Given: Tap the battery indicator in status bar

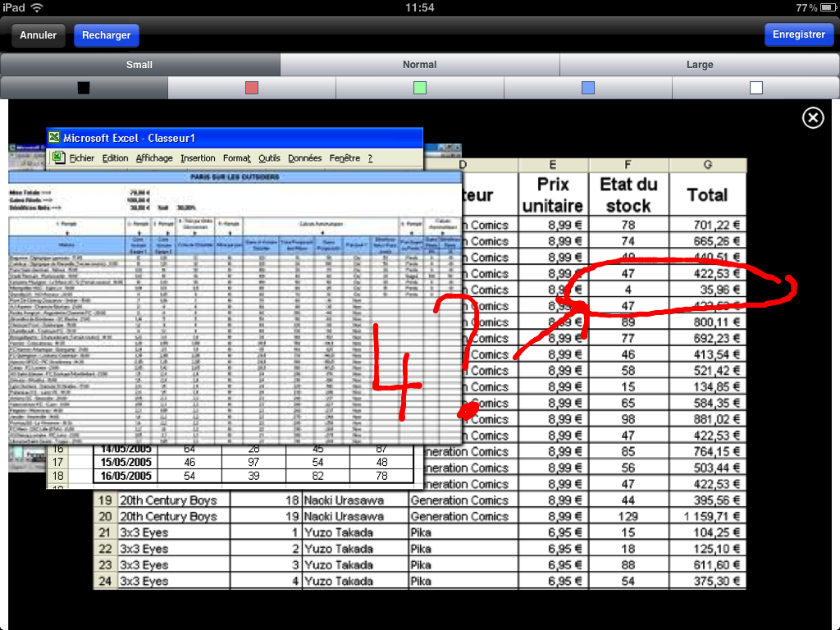Looking at the screenshot, I should (x=828, y=7).
